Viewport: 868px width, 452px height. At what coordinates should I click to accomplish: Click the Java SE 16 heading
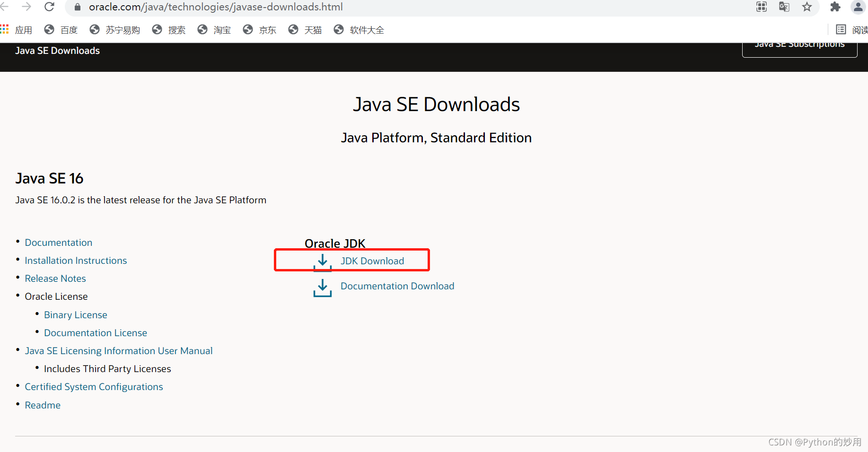(x=49, y=178)
